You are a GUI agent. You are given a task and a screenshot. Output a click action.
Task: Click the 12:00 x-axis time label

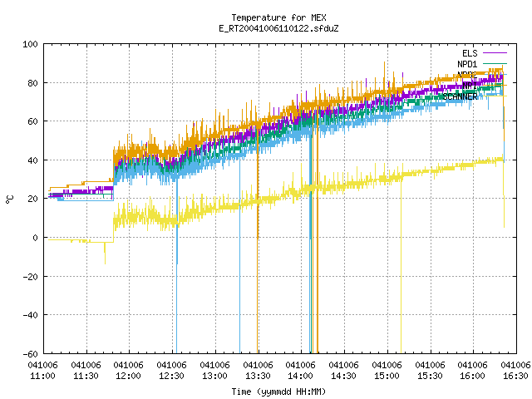point(128,376)
